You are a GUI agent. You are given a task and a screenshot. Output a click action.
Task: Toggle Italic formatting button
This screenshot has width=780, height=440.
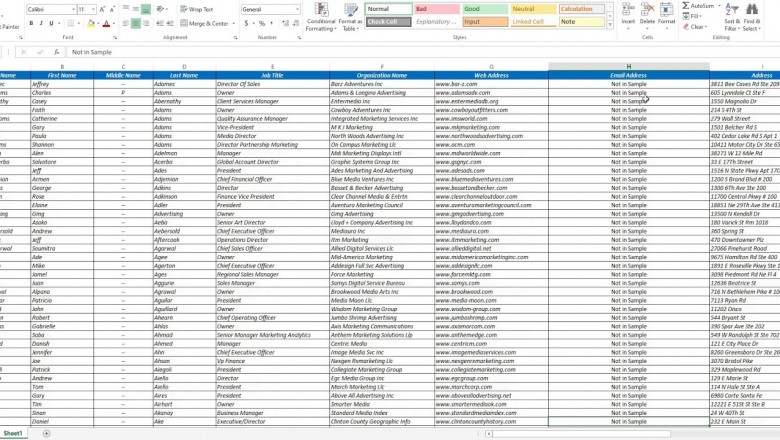coord(42,22)
